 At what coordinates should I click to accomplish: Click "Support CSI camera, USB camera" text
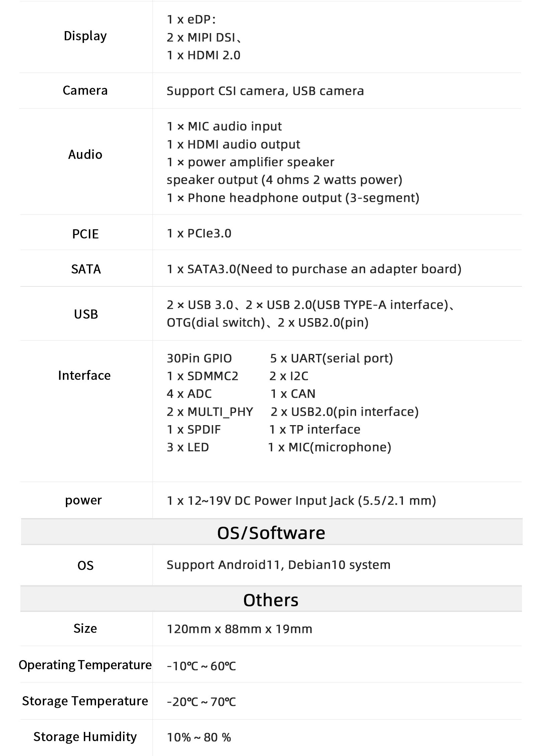coord(265,91)
